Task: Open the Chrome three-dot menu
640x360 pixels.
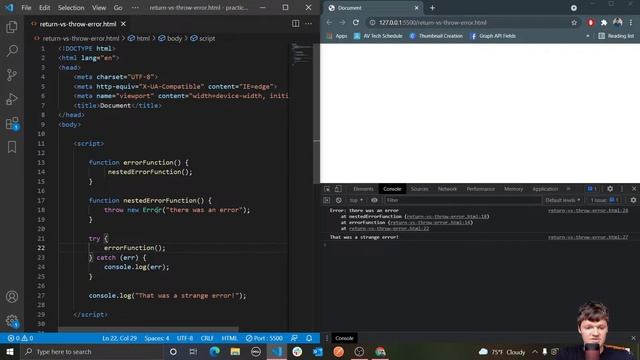Action: tap(631, 22)
